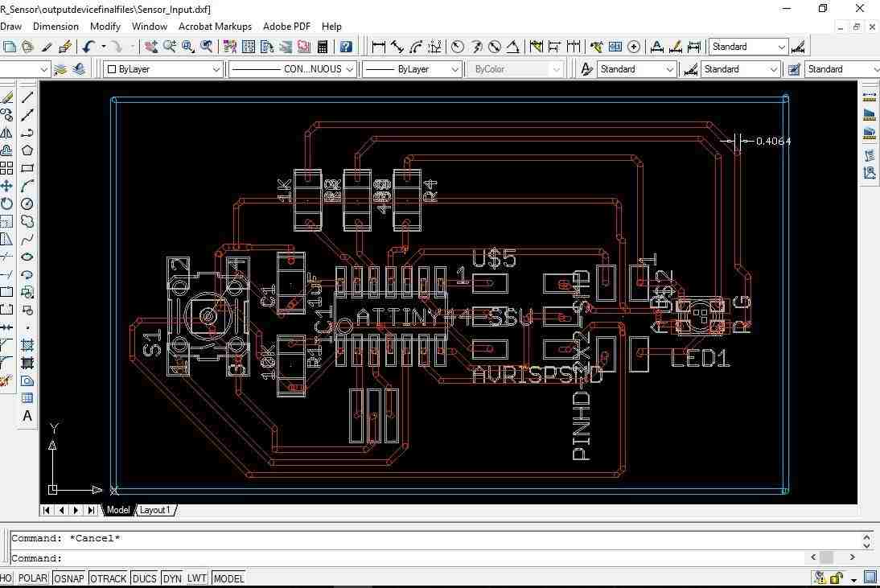
Task: Select the Line draw tool
Action: pyautogui.click(x=27, y=97)
